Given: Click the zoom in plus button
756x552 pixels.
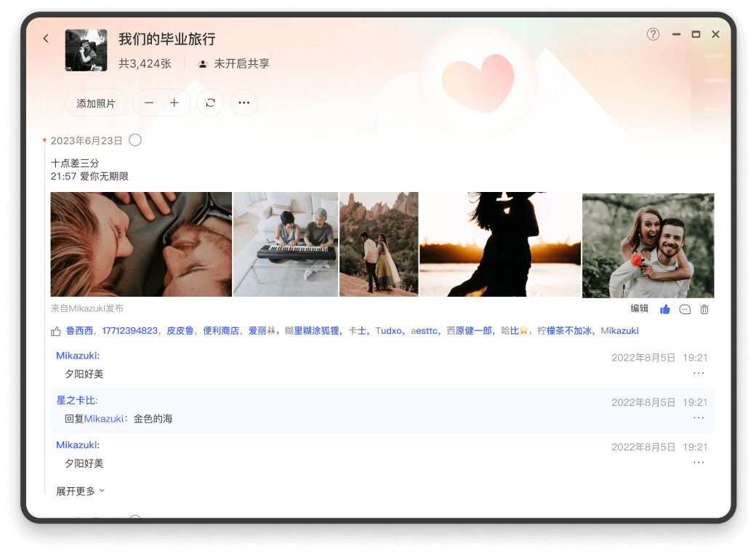Looking at the screenshot, I should (174, 103).
